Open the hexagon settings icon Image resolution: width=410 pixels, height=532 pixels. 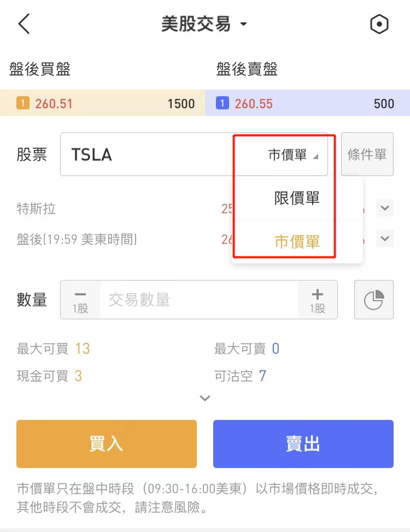click(x=379, y=25)
